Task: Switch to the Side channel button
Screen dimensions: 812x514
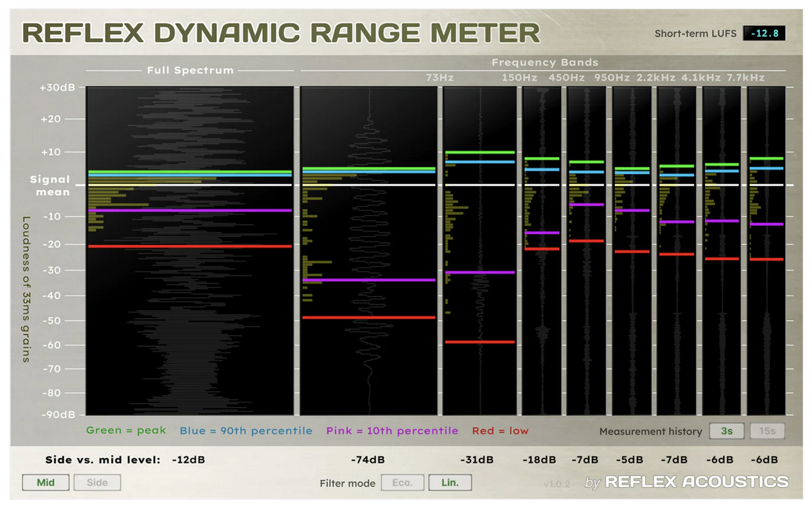Action: pyautogui.click(x=97, y=482)
